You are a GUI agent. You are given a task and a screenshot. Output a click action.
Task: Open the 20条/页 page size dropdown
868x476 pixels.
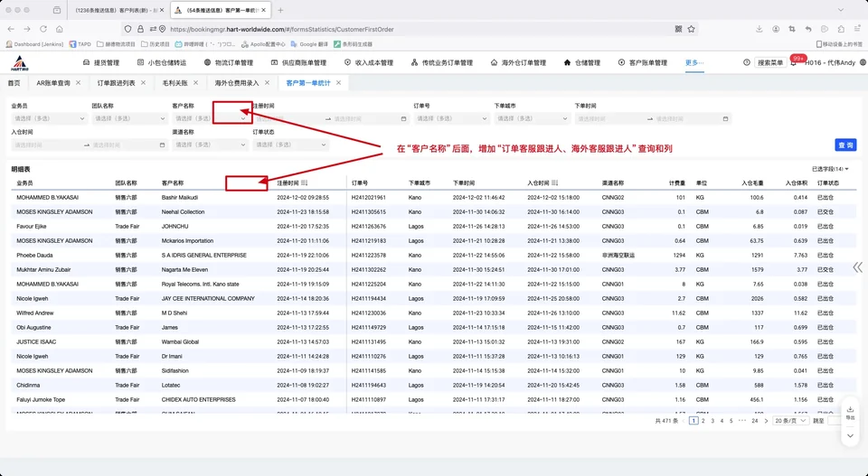790,421
